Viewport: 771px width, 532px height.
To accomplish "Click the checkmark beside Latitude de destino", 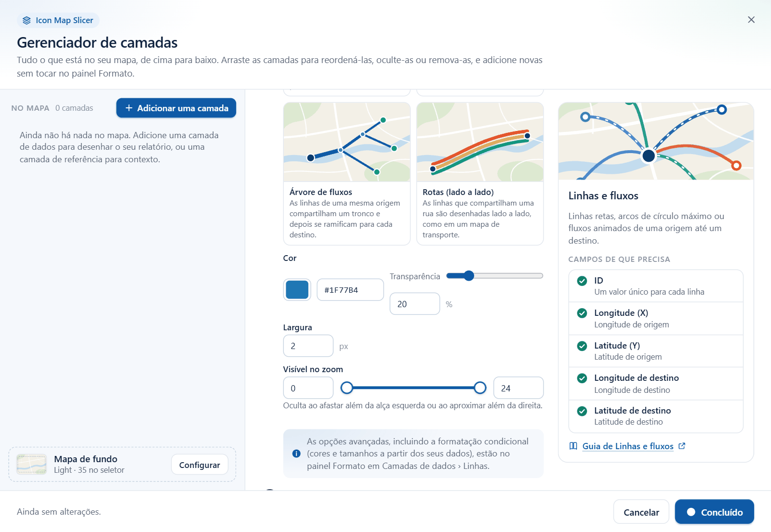I will coord(582,411).
